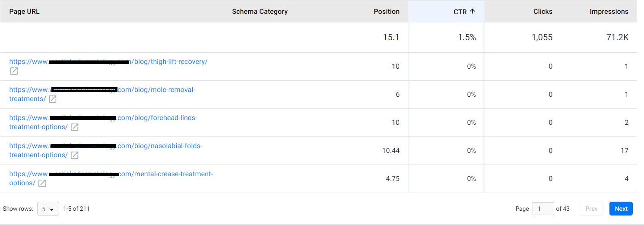Open external link icon for thigh-lift-recovery URL

(14, 71)
